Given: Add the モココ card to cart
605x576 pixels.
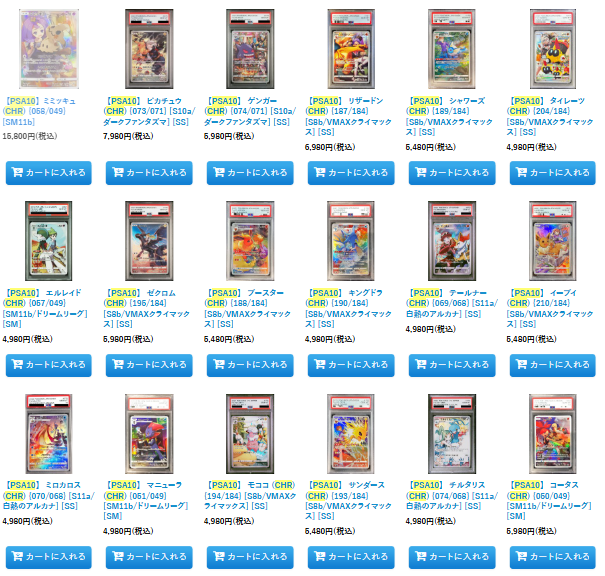Looking at the screenshot, I should 250,557.
